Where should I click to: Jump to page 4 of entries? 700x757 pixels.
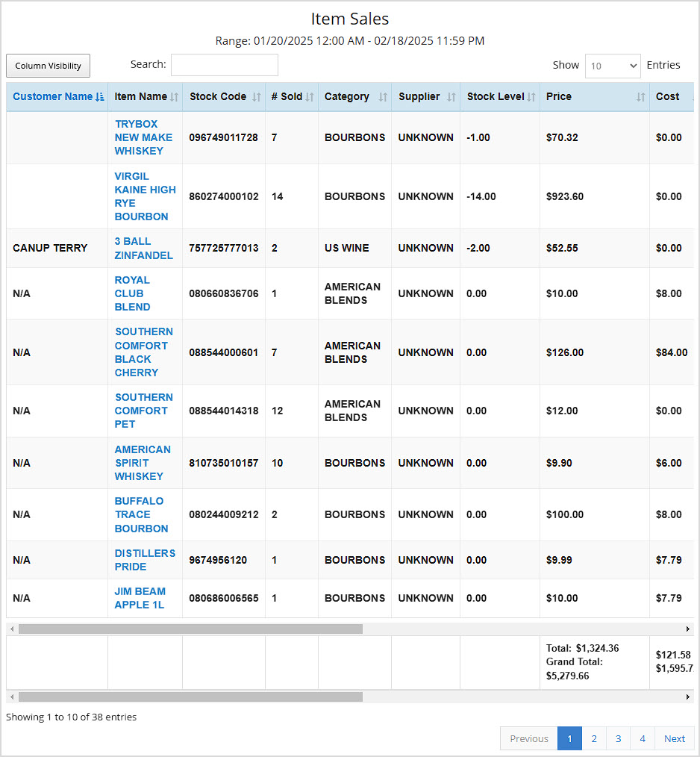(x=642, y=738)
